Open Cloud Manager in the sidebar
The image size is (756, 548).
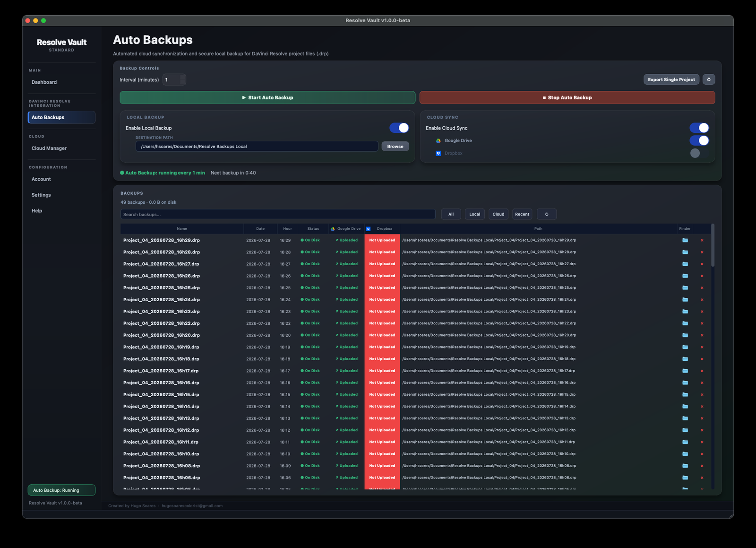tap(61, 148)
